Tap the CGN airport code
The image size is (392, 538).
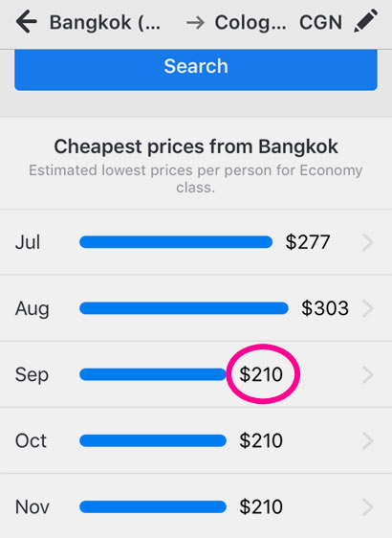(320, 23)
